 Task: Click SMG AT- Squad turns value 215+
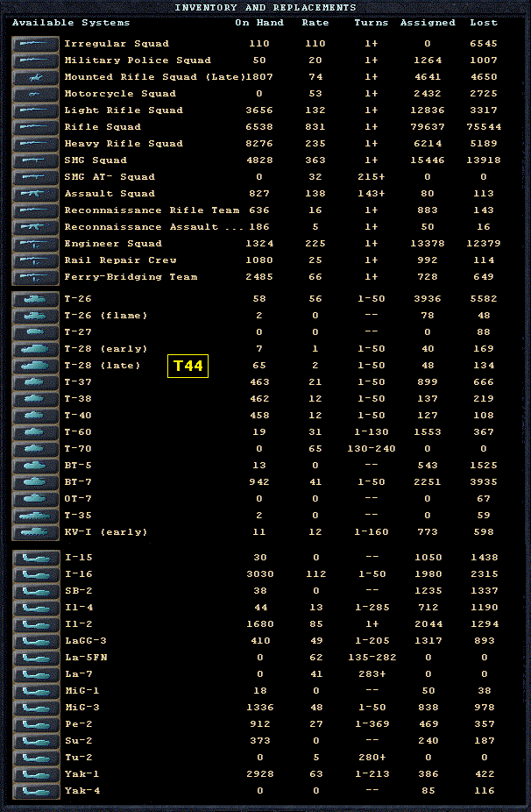(371, 176)
